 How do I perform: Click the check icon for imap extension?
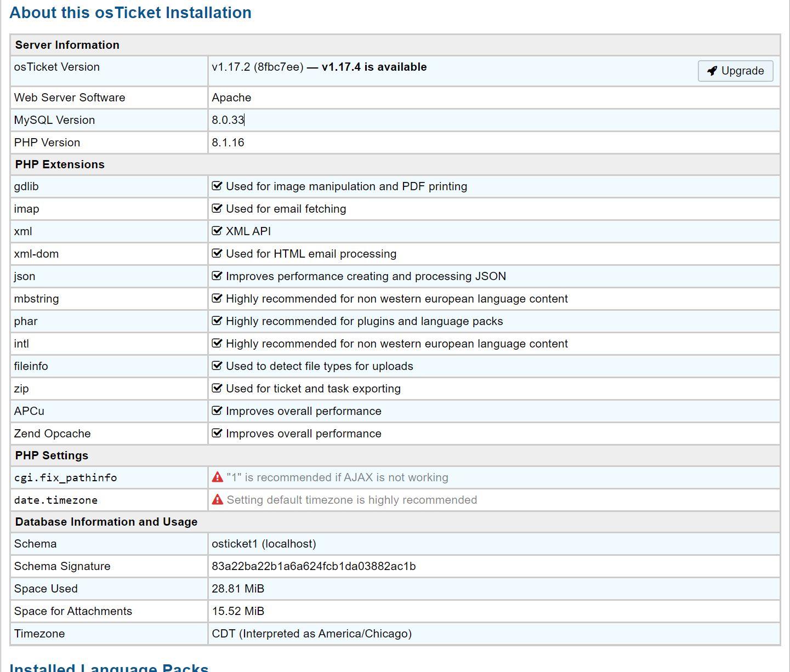[x=217, y=209]
